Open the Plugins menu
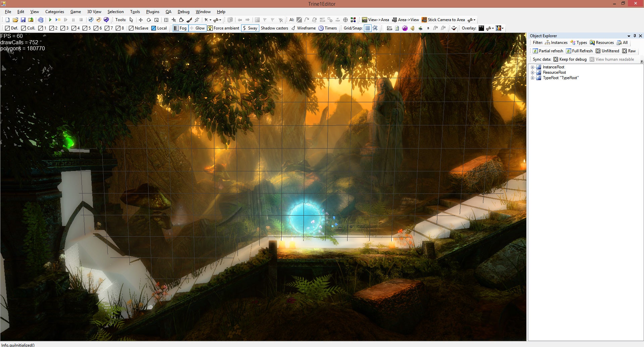This screenshot has width=644, height=347. [153, 12]
